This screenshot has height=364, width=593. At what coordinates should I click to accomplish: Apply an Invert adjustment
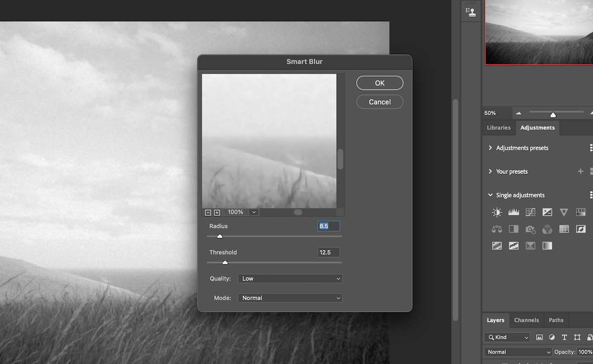[580, 229]
